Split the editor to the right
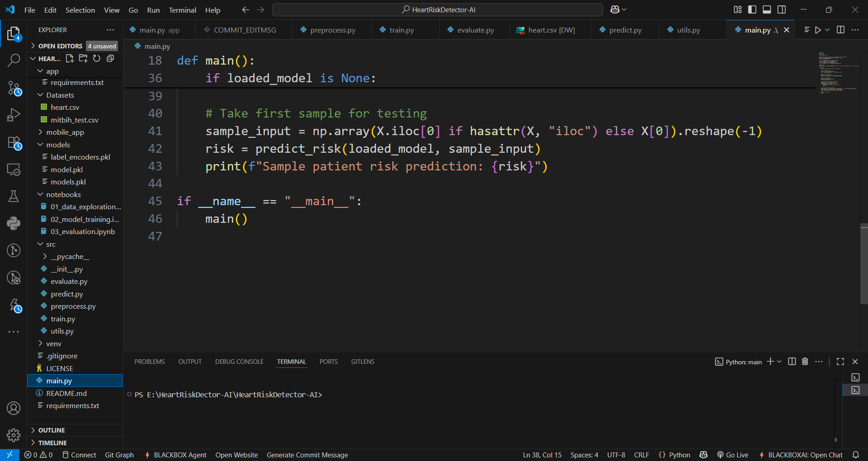868x461 pixels. coord(840,30)
